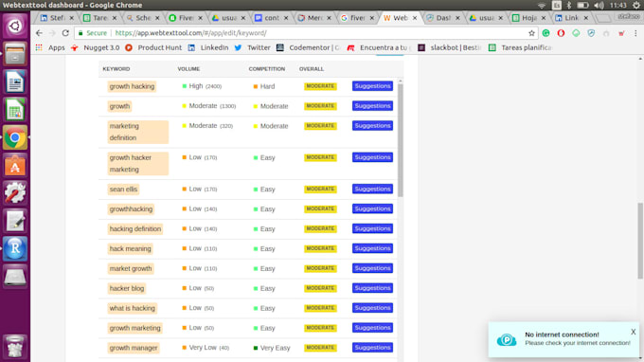644x362 pixels.
Task: Select the growth hacking keyword tag
Action: (x=132, y=86)
